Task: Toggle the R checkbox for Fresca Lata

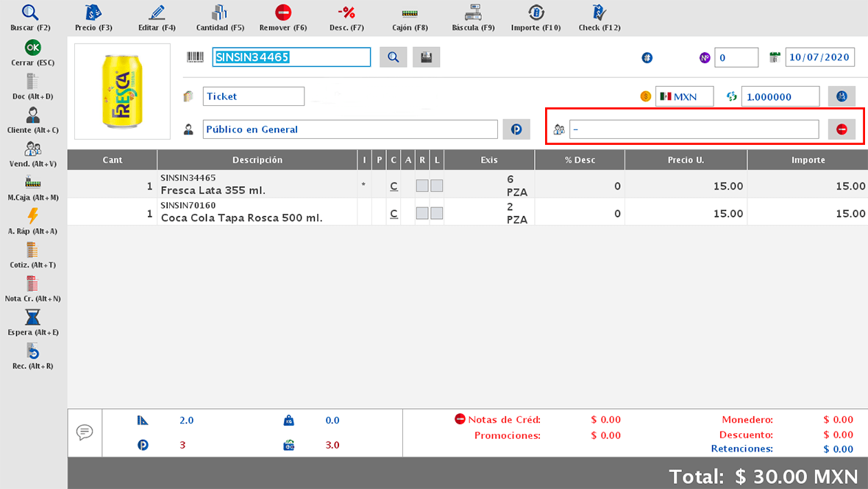Action: click(421, 186)
